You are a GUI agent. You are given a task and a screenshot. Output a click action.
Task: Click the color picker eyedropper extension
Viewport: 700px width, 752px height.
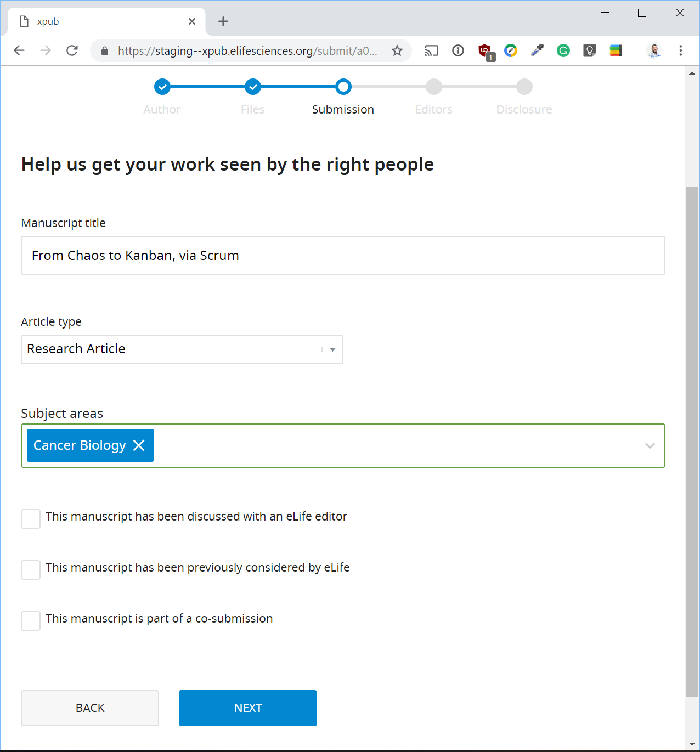click(x=537, y=51)
